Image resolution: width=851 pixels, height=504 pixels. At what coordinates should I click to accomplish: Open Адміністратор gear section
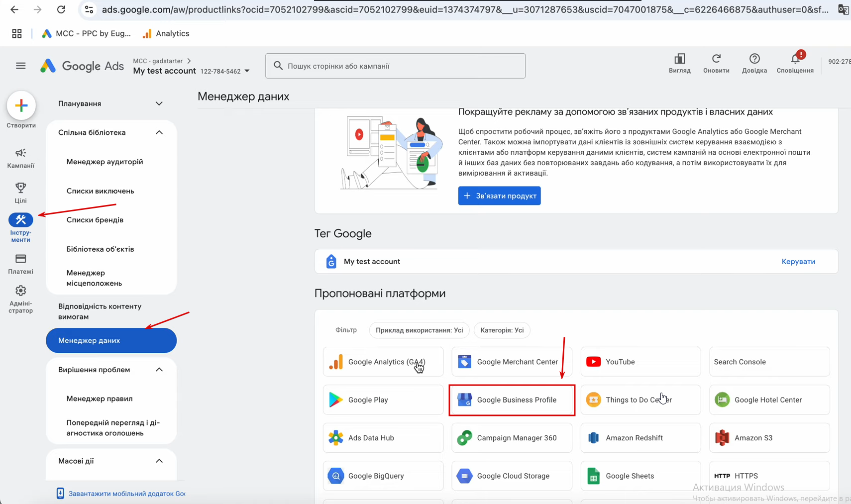pyautogui.click(x=20, y=299)
